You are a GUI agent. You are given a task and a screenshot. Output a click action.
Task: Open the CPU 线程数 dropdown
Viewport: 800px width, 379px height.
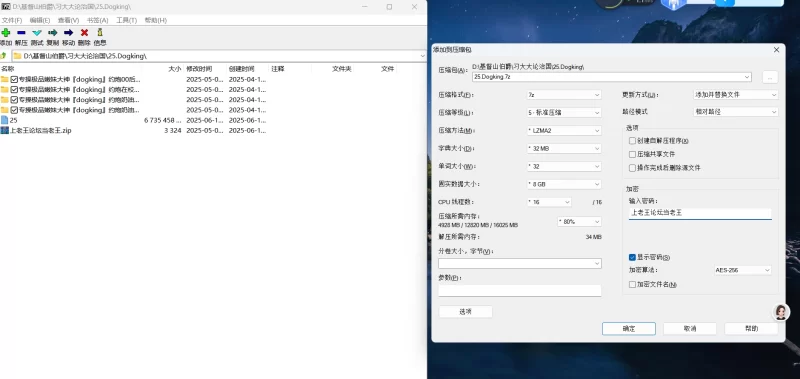click(549, 202)
